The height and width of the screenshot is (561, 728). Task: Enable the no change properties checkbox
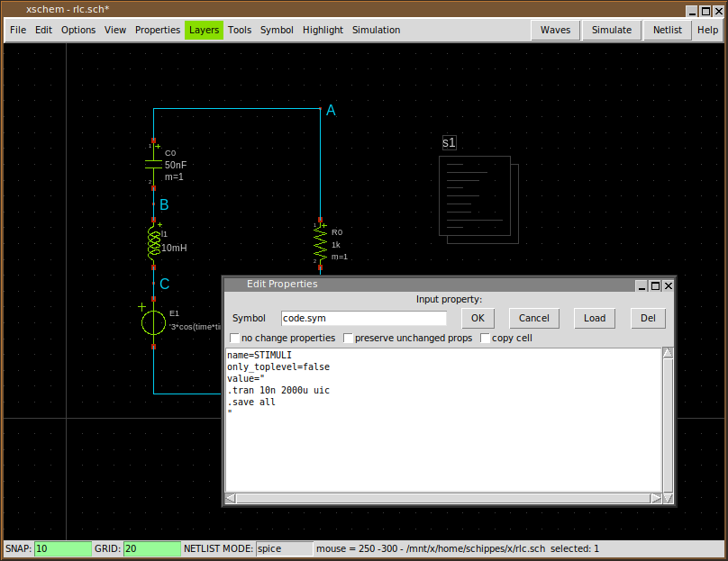234,339
